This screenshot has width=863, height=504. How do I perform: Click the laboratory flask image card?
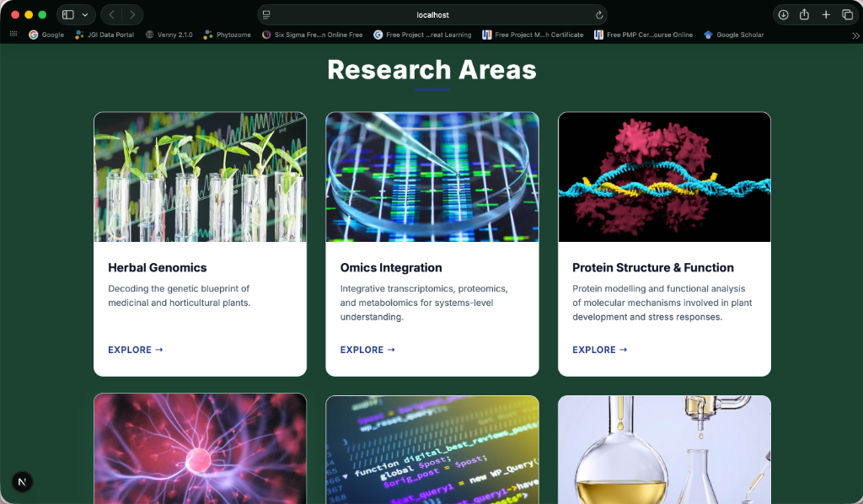point(664,449)
